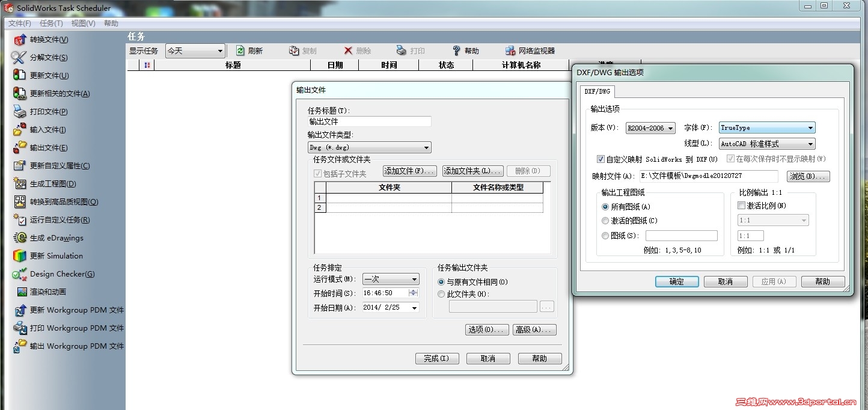Toggle 自定义映射 SolidWorks 到 DXF checkbox
The image size is (868, 410).
click(x=601, y=159)
